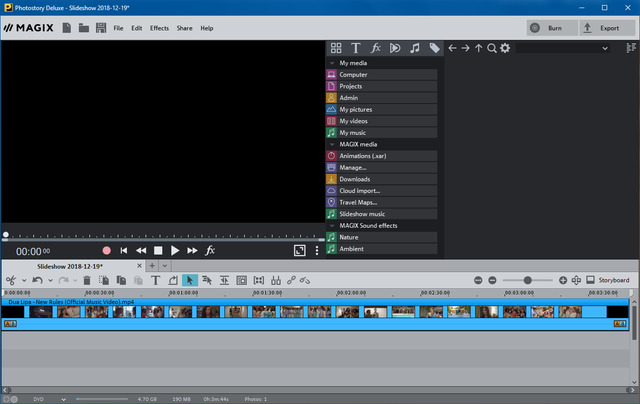Click the search magnifier in media browser
The image size is (640, 404).
coord(492,48)
